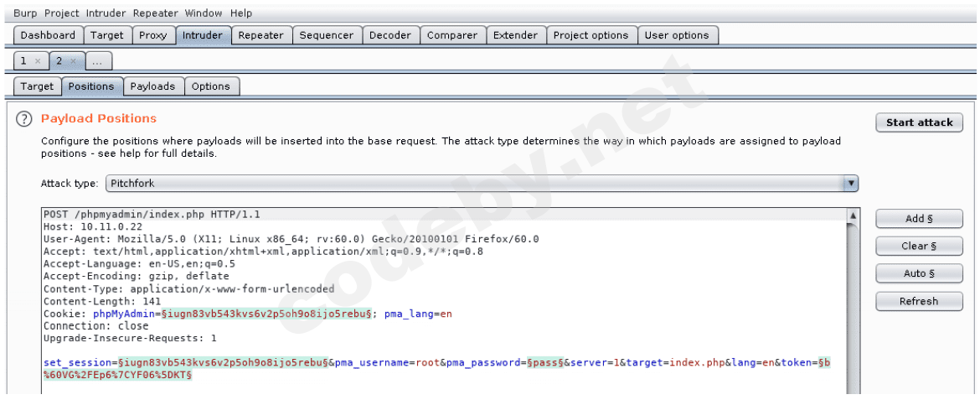Click the pma_lang=en cookie value
Image resolution: width=980 pixels, height=405 pixels.
tap(418, 314)
